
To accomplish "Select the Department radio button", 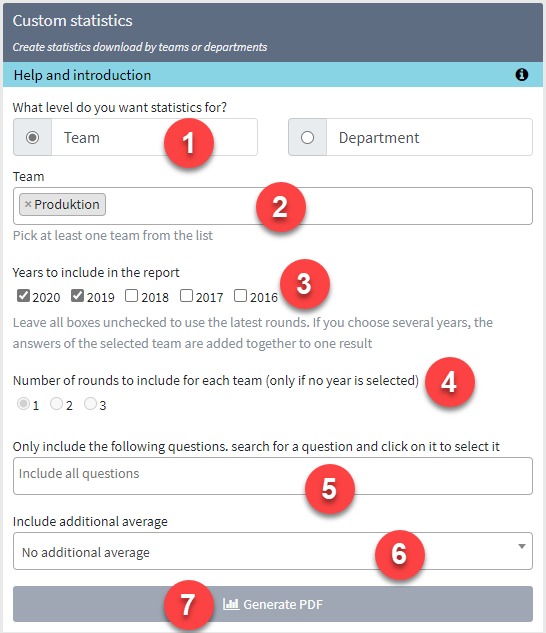I will tap(307, 137).
